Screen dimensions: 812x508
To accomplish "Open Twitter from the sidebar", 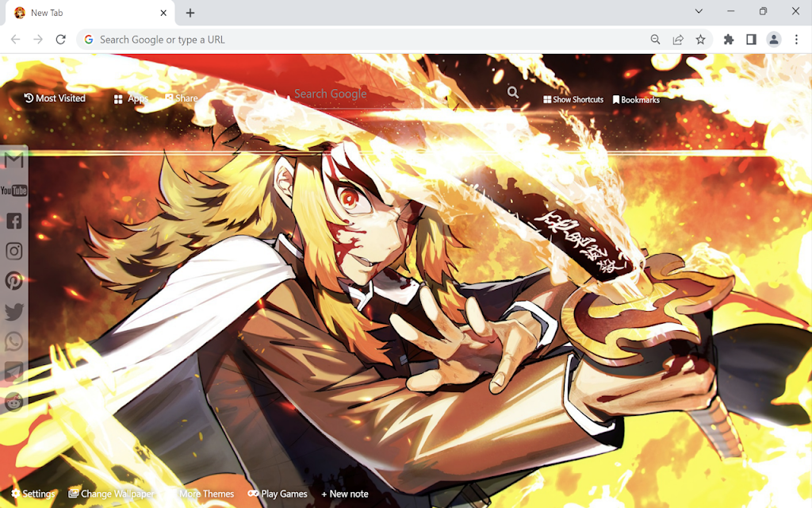I will pyautogui.click(x=14, y=311).
